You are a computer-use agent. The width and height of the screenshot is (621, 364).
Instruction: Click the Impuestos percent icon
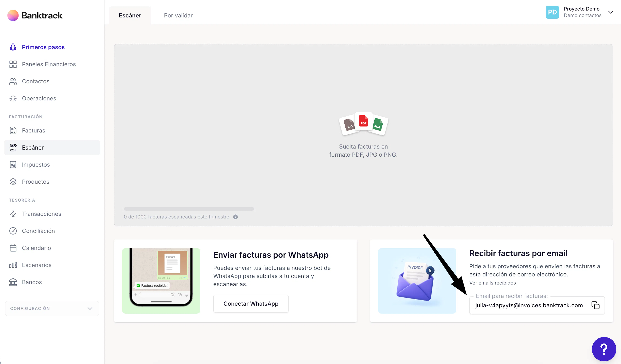[13, 165]
